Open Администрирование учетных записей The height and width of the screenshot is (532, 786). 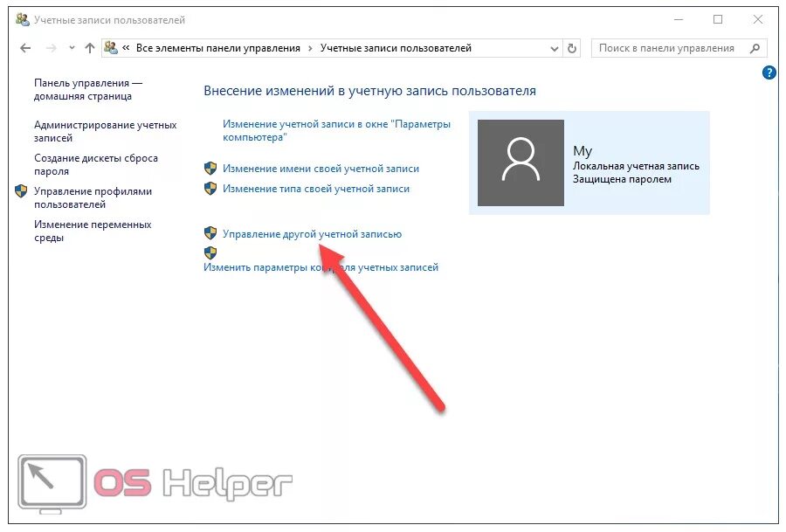tap(106, 131)
